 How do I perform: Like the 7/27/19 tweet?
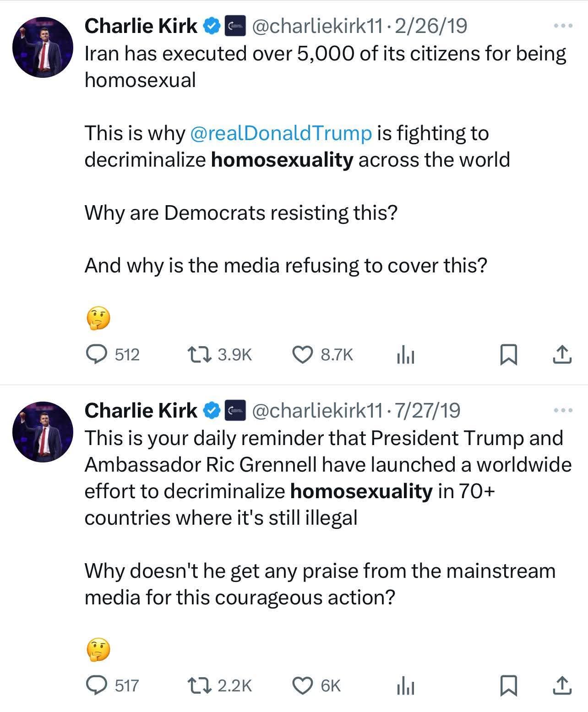303,685
